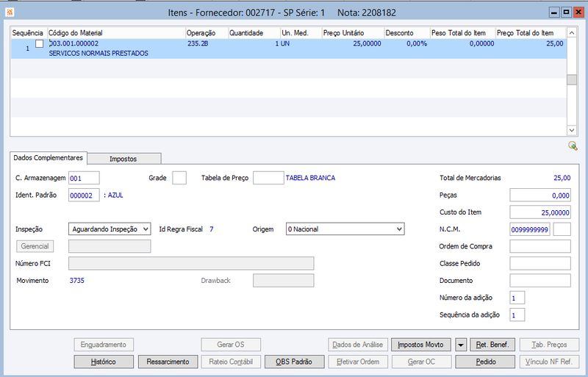Click the Histórico button

coord(104,362)
